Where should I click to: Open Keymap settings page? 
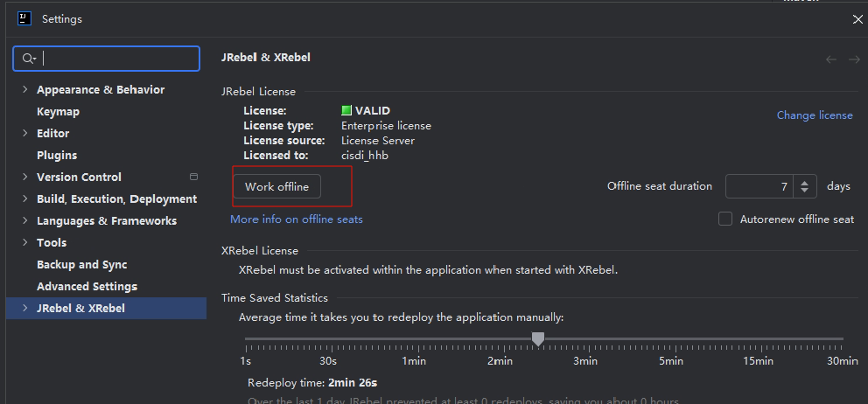tap(58, 112)
